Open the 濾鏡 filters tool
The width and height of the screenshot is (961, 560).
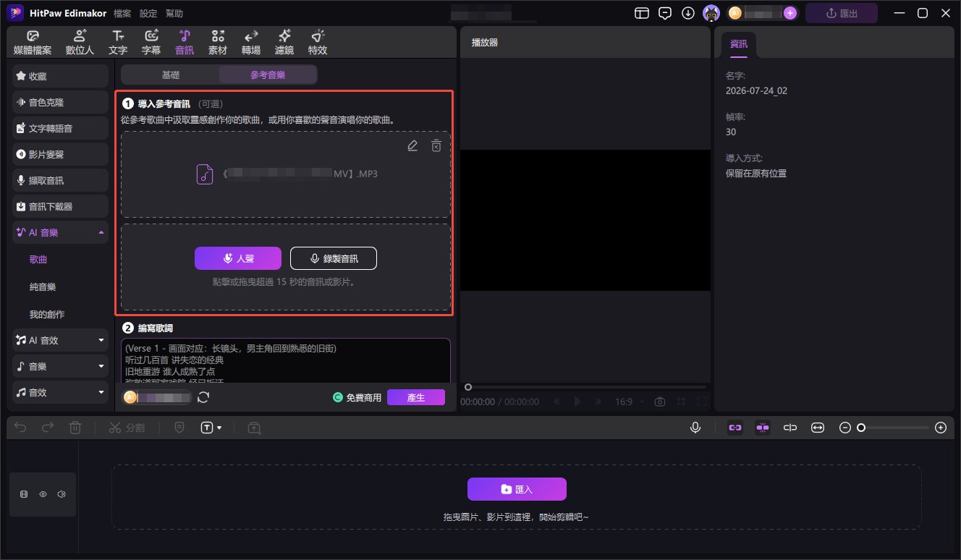284,43
